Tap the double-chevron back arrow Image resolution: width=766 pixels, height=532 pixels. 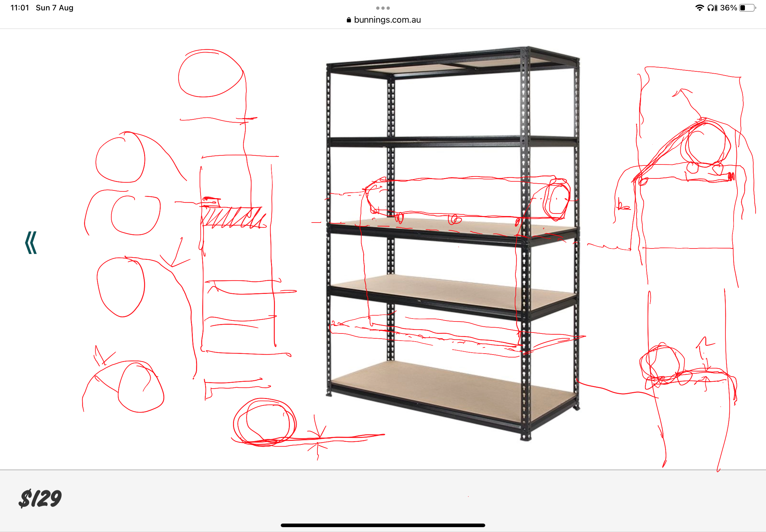[31, 243]
